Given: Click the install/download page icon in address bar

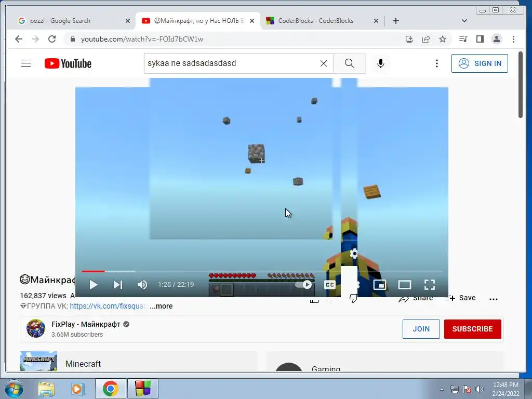Looking at the screenshot, I should click(409, 39).
